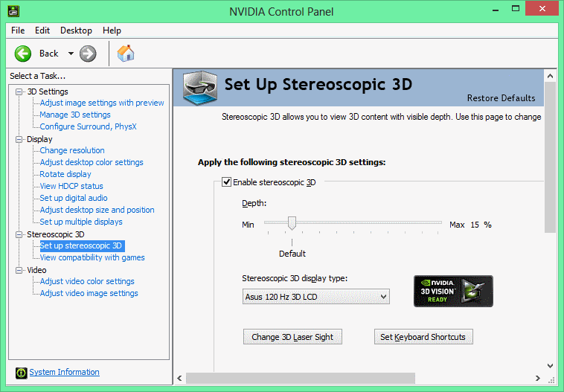Open the Back history dropdown arrow
Image resolution: width=564 pixels, height=392 pixels.
point(71,54)
